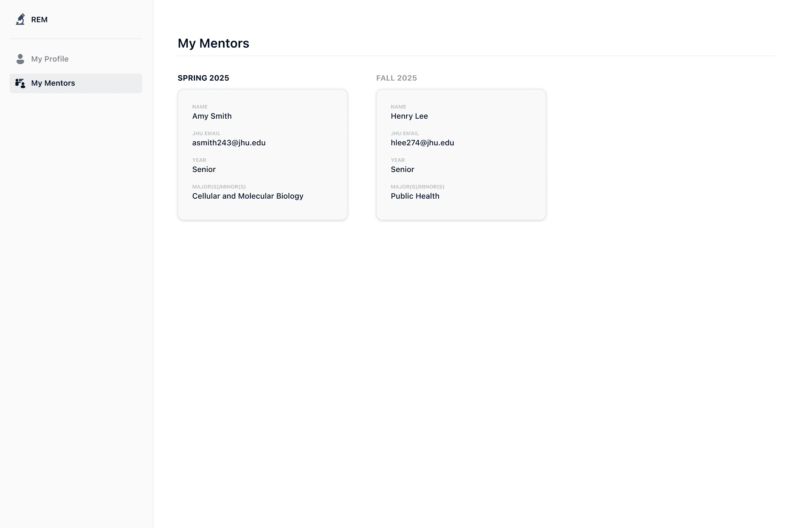Click the NAME label on Henry Lee's card
812x528 pixels.
398,107
